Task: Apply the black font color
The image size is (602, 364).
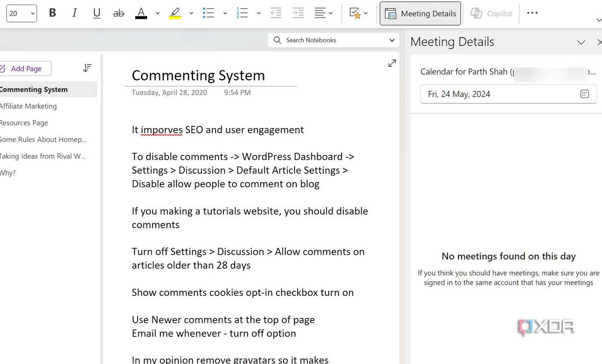Action: click(141, 13)
